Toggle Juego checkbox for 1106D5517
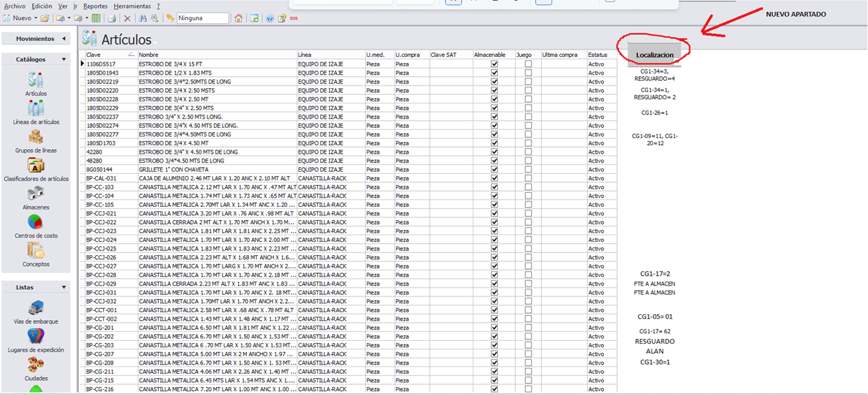 pyautogui.click(x=528, y=64)
